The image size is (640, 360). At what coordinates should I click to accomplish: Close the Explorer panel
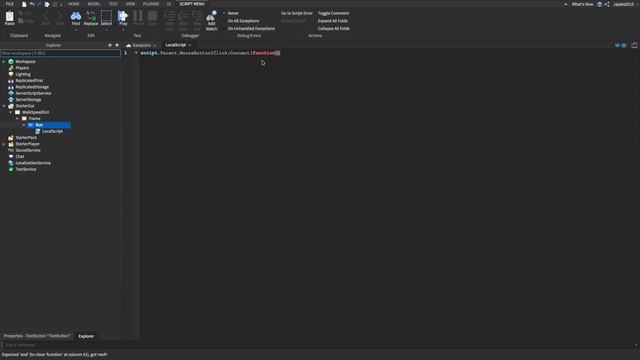[x=117, y=45]
